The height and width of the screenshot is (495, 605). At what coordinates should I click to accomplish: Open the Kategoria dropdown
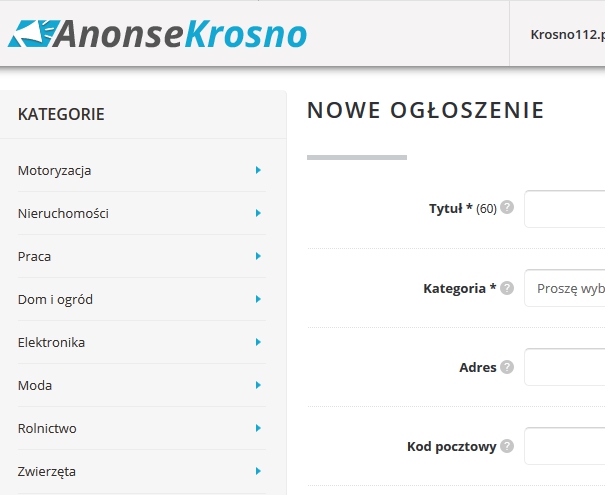[565, 288]
